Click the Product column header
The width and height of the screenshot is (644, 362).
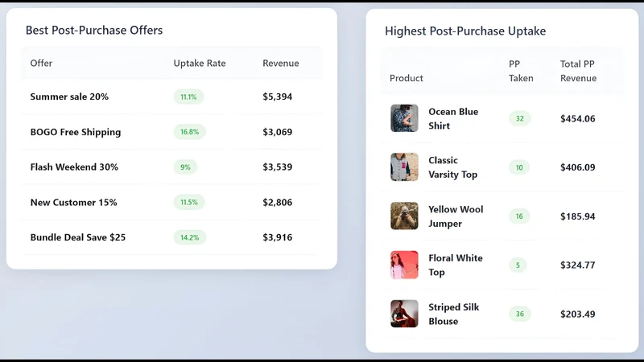[407, 78]
